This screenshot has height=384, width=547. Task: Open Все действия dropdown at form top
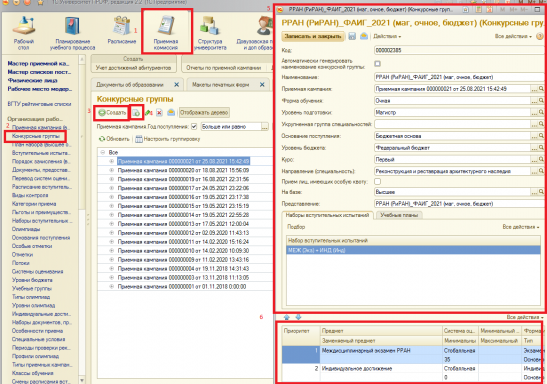pos(513,36)
